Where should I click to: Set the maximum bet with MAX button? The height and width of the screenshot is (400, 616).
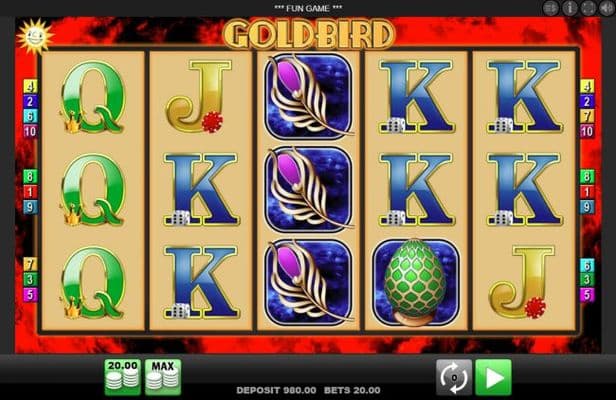pyautogui.click(x=163, y=377)
